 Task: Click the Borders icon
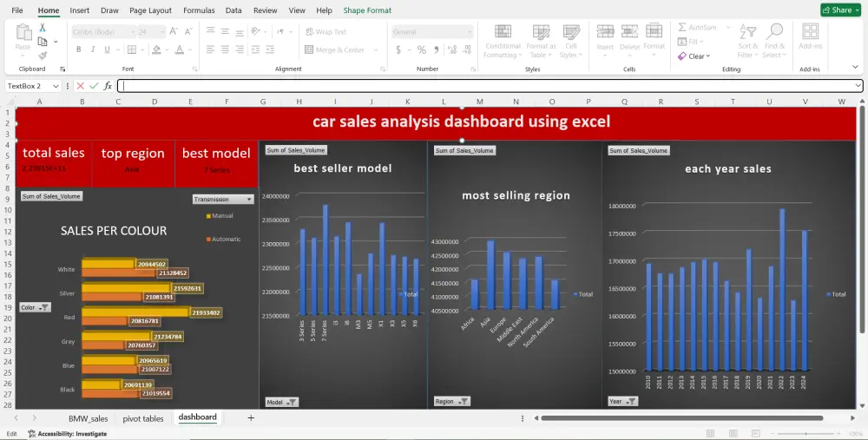coord(132,49)
